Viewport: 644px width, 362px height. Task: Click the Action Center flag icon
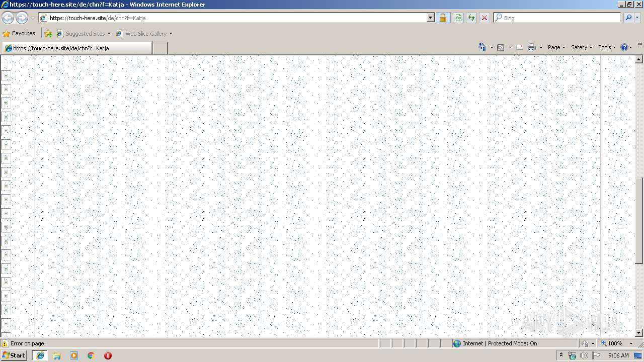(596, 355)
